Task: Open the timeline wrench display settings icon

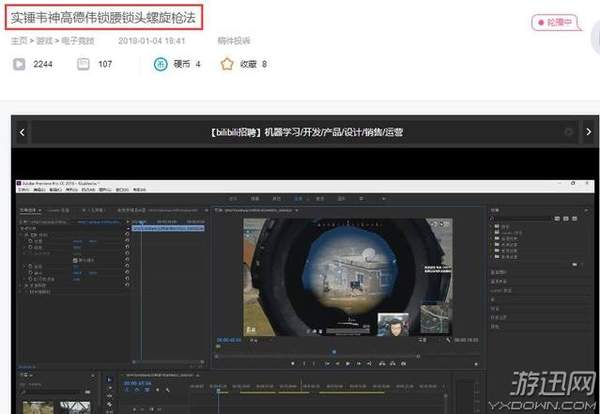Action: 168,390
